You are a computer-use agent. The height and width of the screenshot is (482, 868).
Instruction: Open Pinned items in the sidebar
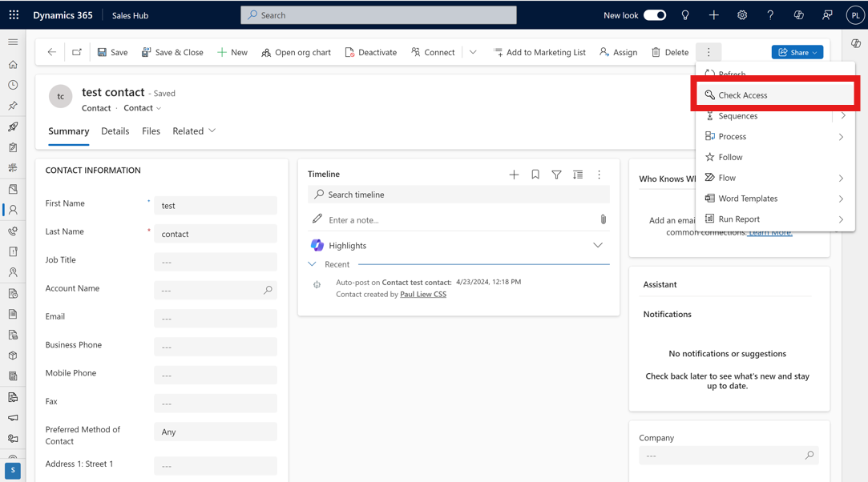[12, 105]
